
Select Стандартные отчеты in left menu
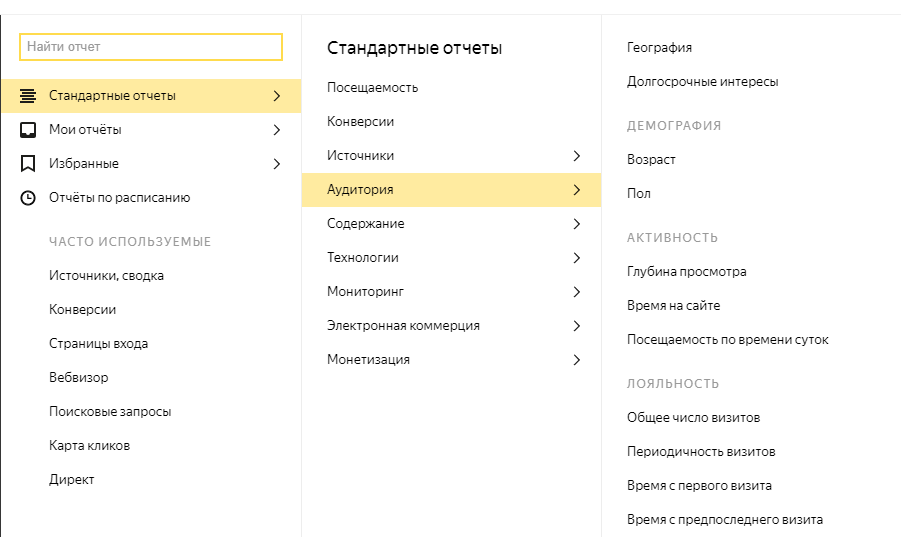[x=151, y=96]
